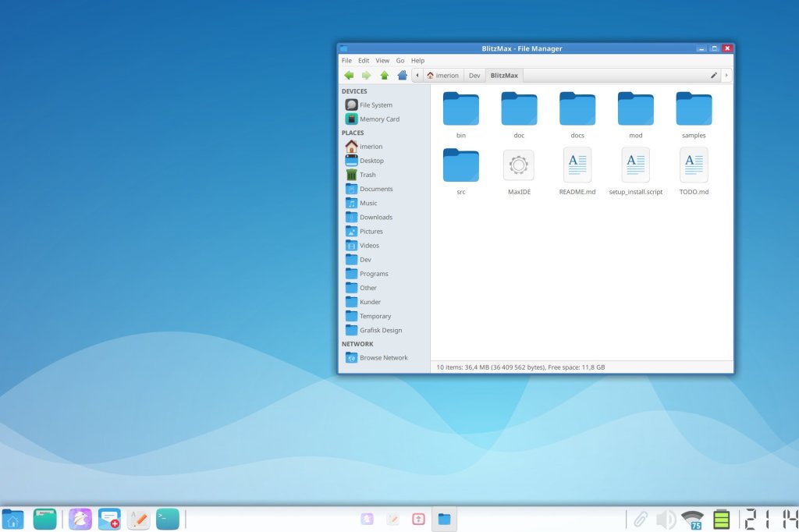Open the Trash in sidebar
799x532 pixels.
tap(367, 175)
